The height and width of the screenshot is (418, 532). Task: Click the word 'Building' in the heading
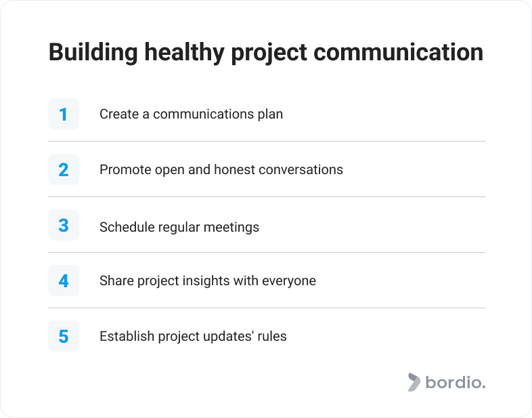(93, 53)
